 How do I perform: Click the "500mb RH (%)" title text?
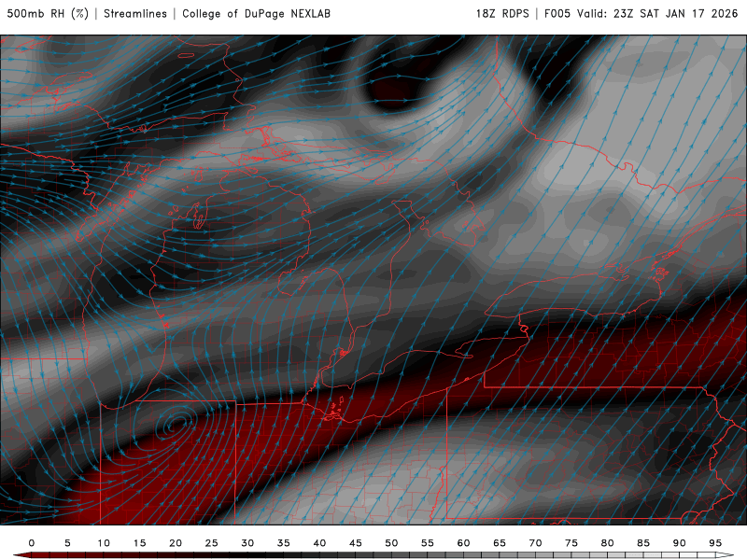48,14
